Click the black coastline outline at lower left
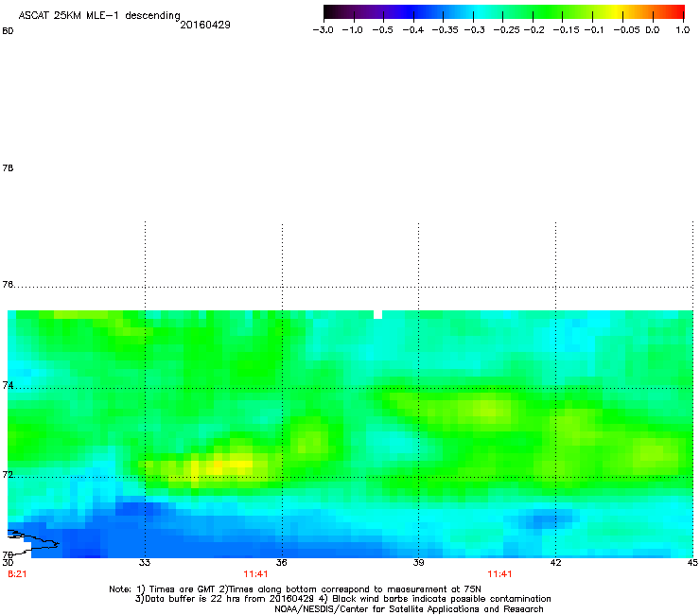Image resolution: width=700 pixels, height=615 pixels. [x=33, y=542]
